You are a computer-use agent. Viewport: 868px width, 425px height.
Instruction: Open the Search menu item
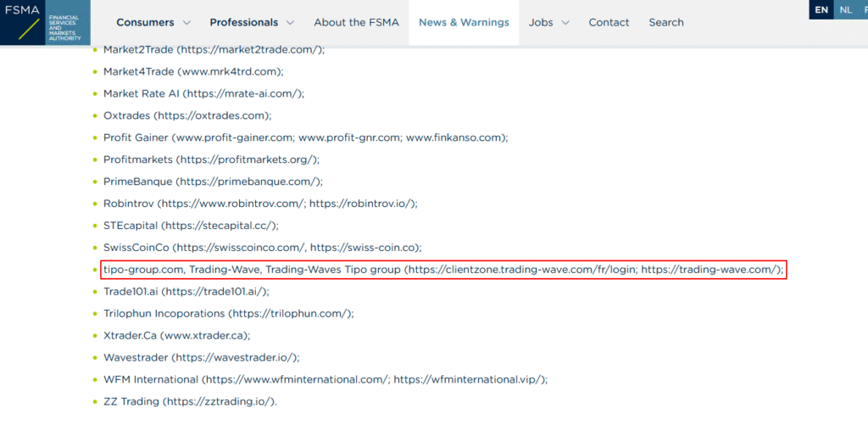(665, 22)
